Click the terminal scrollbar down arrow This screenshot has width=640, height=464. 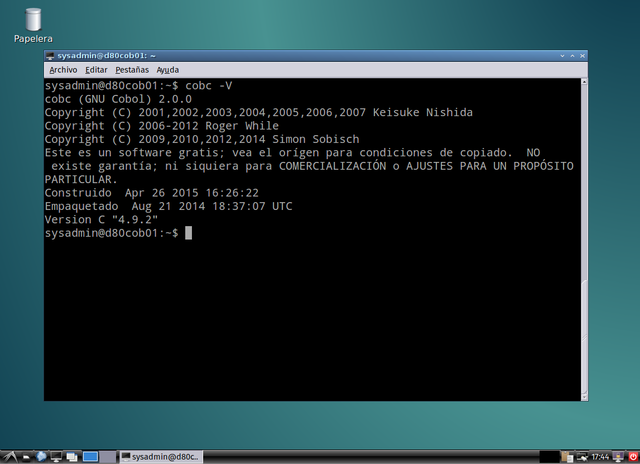tap(584, 397)
